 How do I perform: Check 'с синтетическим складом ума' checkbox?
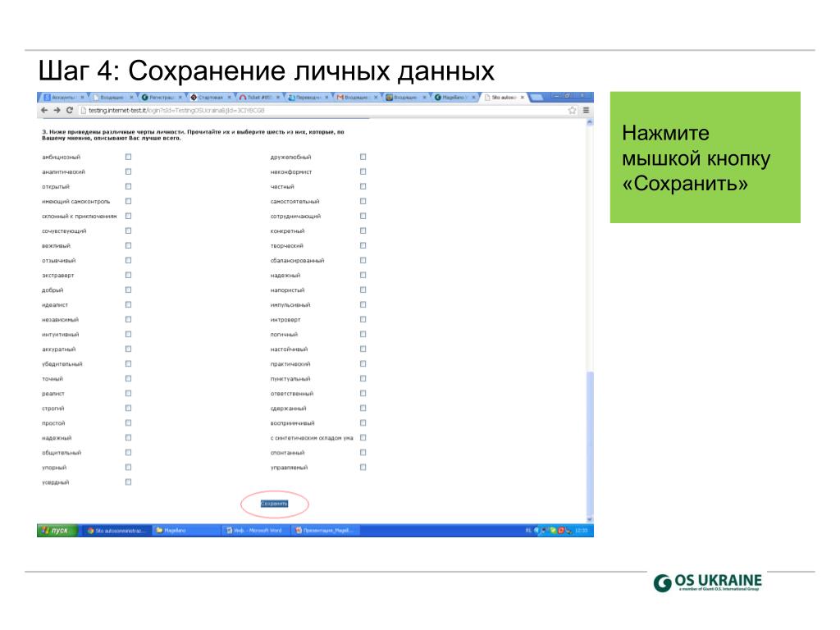click(x=363, y=438)
